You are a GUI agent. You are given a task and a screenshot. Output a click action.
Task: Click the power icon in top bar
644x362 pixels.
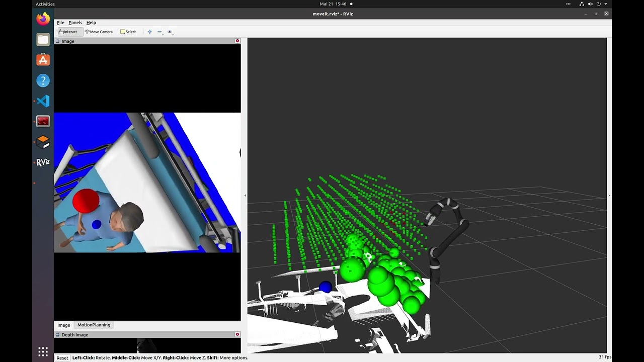pyautogui.click(x=599, y=4)
